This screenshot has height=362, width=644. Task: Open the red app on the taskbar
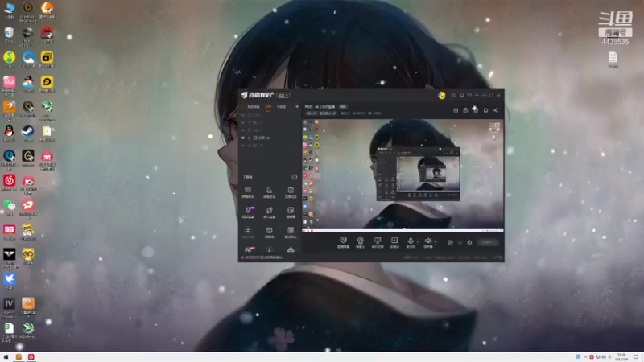coord(31,357)
